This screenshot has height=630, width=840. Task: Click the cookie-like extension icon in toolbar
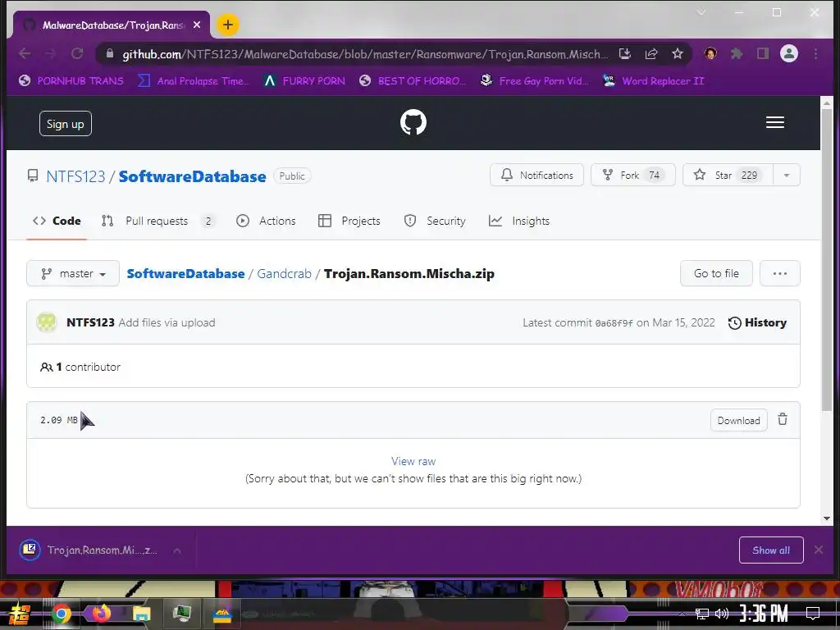pyautogui.click(x=710, y=53)
